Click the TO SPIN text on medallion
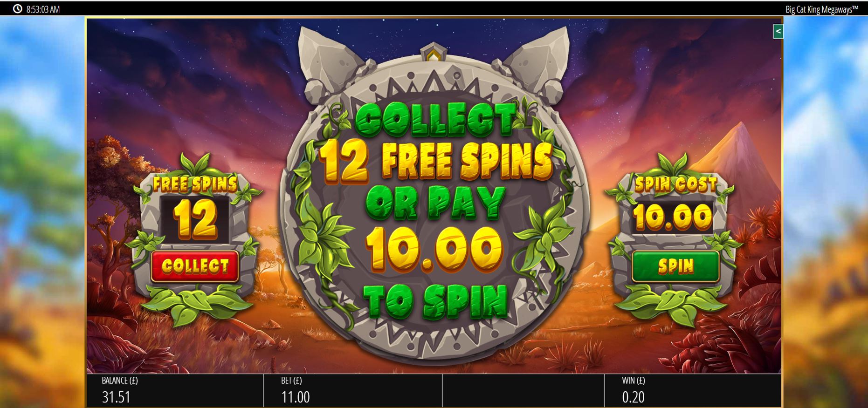Screen dimensions: 868x408 click(435, 301)
